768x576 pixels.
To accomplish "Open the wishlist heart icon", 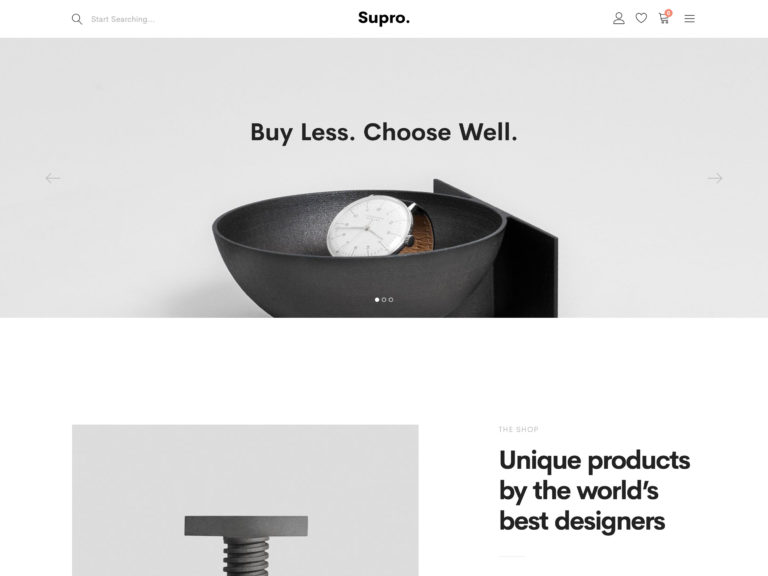I will pyautogui.click(x=641, y=19).
